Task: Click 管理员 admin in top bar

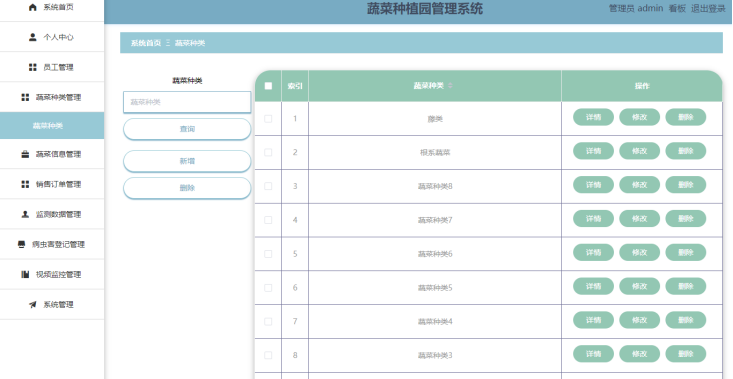Action: pyautogui.click(x=636, y=8)
